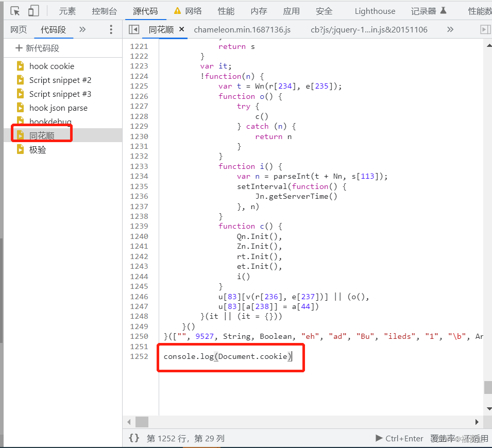Run the snippet with the ▶ icon
The image size is (492, 448).
click(378, 438)
